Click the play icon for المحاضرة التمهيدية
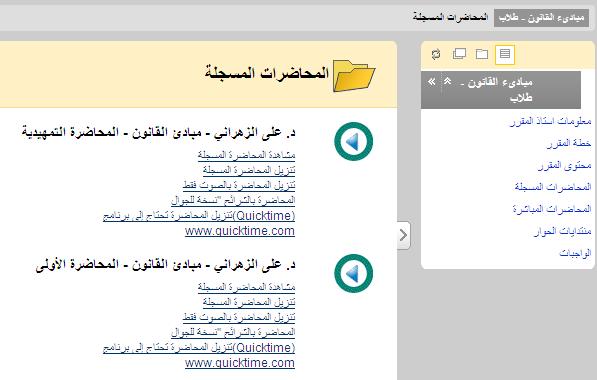This screenshot has height=380, width=597. pos(354,142)
